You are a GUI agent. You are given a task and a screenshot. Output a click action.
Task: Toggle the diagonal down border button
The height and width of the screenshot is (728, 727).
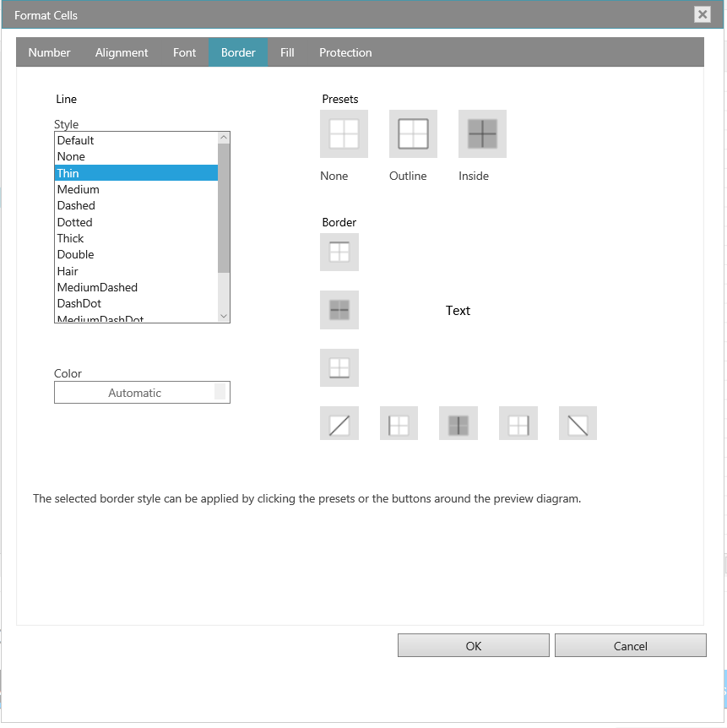tap(578, 423)
